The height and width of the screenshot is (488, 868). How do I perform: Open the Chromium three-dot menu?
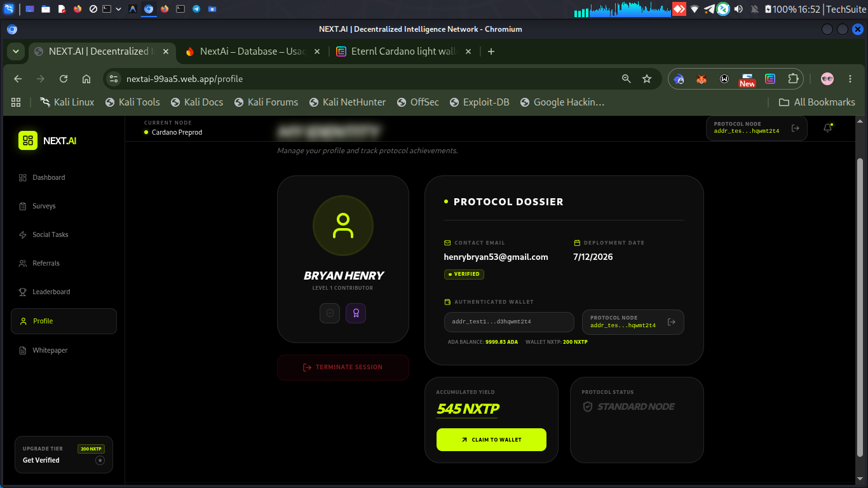850,79
